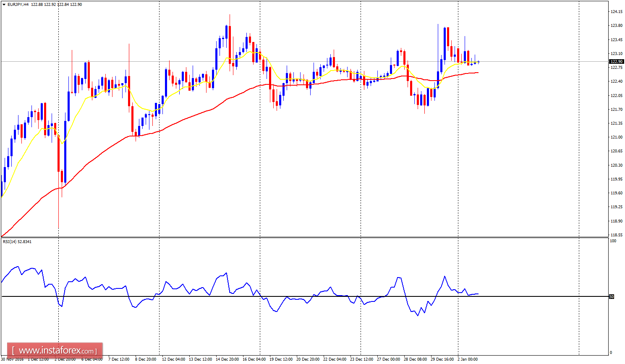The height and width of the screenshot is (364, 625).
Task: Toggle the horizontal line at current price level
Action: coord(294,61)
